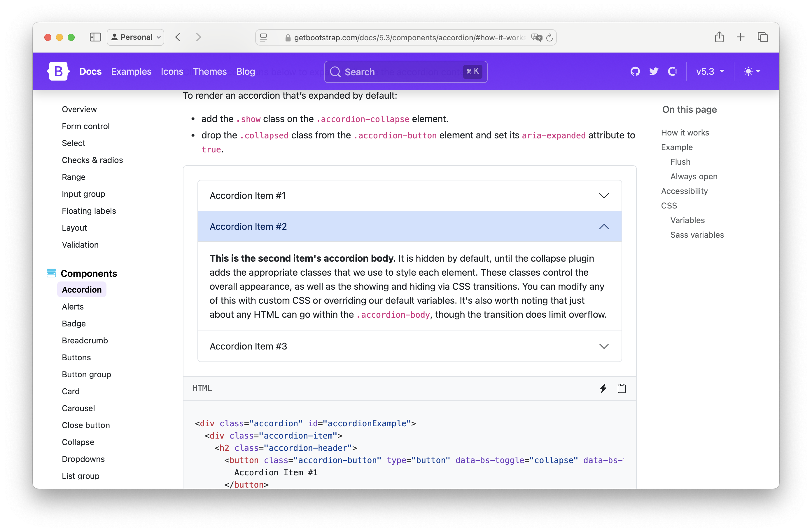Toggle the Safari sidebar icon
Screen dimensions: 812x532
pyautogui.click(x=95, y=37)
